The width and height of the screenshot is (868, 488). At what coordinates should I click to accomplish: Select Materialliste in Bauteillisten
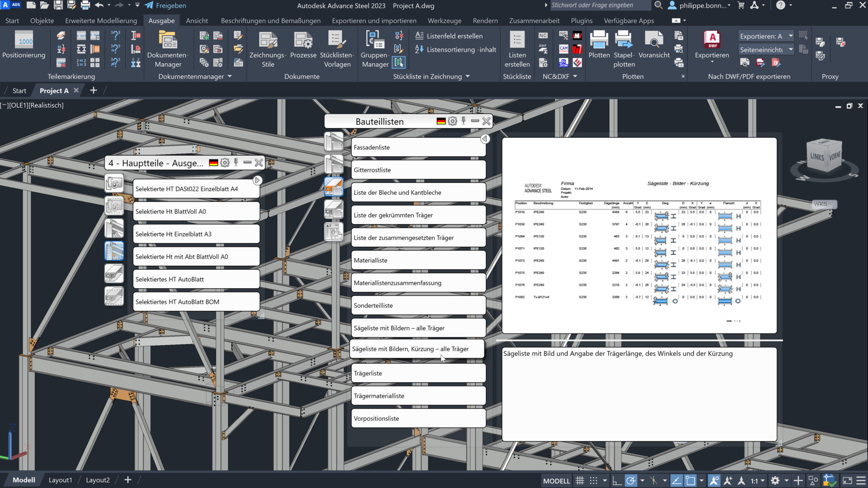419,260
